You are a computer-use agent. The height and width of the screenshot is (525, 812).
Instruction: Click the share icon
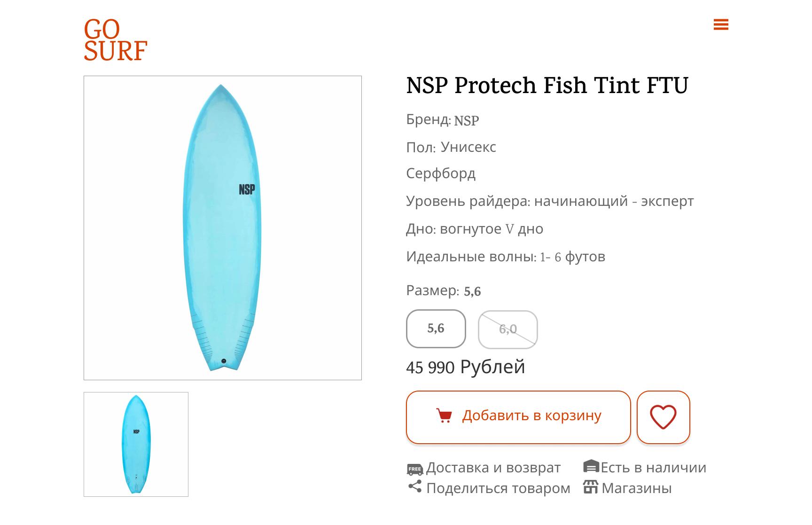pyautogui.click(x=415, y=486)
